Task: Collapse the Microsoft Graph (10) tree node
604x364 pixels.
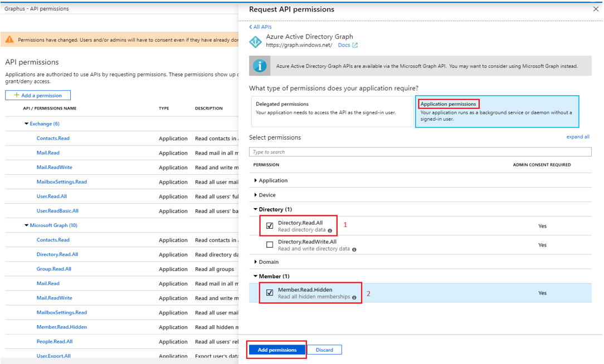Action: [x=27, y=225]
